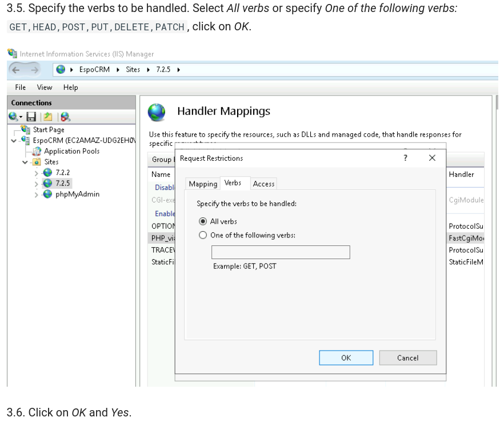Open the connect-to-server icon in Connections toolbar

(x=13, y=117)
